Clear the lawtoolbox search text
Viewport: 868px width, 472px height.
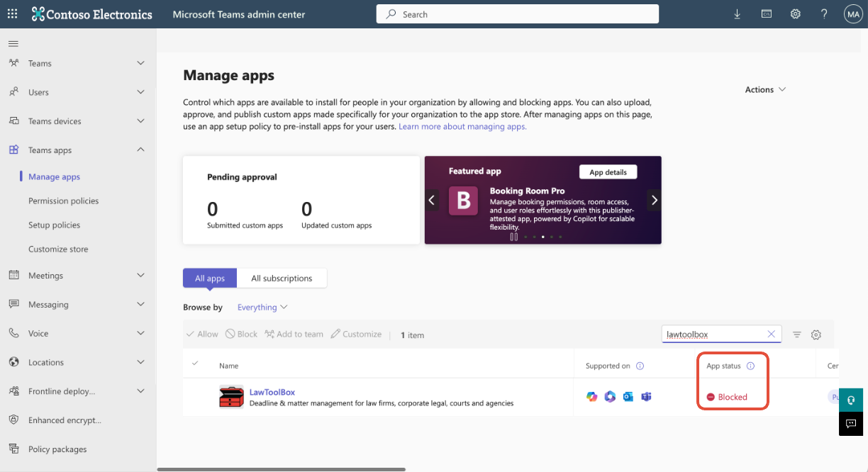[x=772, y=335]
